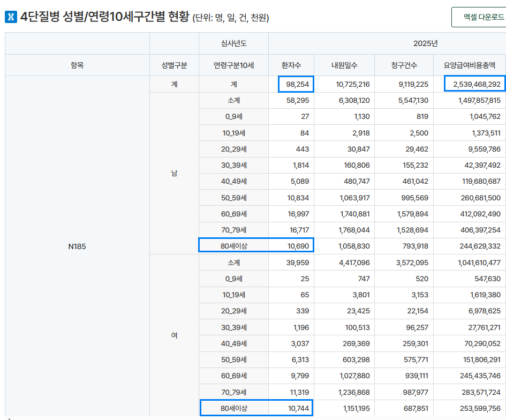
Task: Select male subtotal patients 58,295
Action: (291, 100)
